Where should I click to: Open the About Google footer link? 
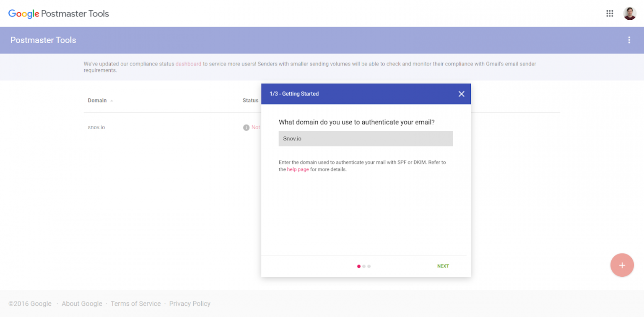[x=82, y=304]
